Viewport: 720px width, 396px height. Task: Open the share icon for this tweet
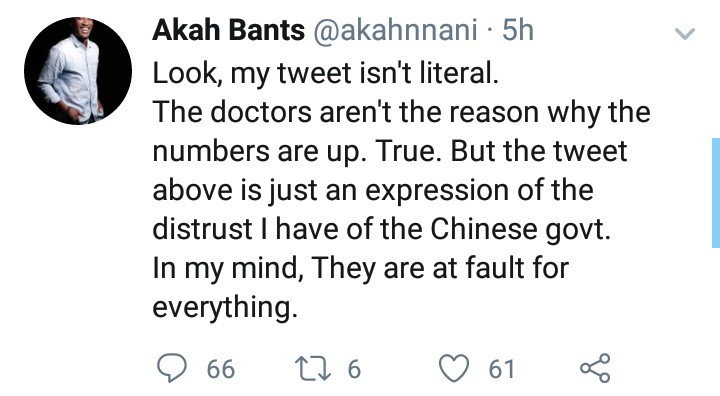[595, 368]
